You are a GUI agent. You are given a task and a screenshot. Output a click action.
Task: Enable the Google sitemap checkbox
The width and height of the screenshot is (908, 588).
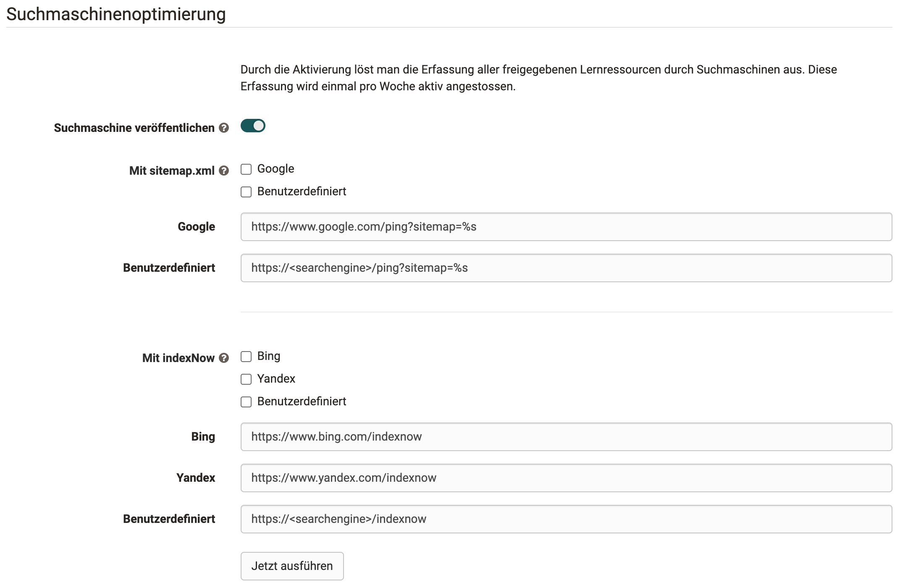[x=246, y=169]
